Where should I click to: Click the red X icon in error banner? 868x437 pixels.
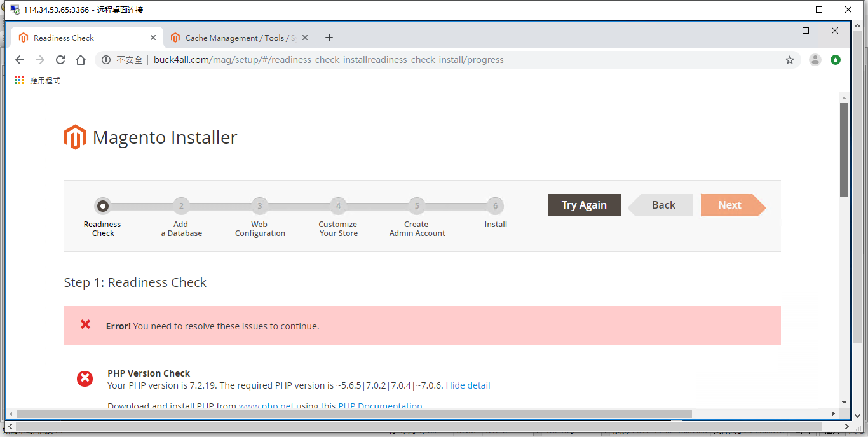(x=86, y=325)
